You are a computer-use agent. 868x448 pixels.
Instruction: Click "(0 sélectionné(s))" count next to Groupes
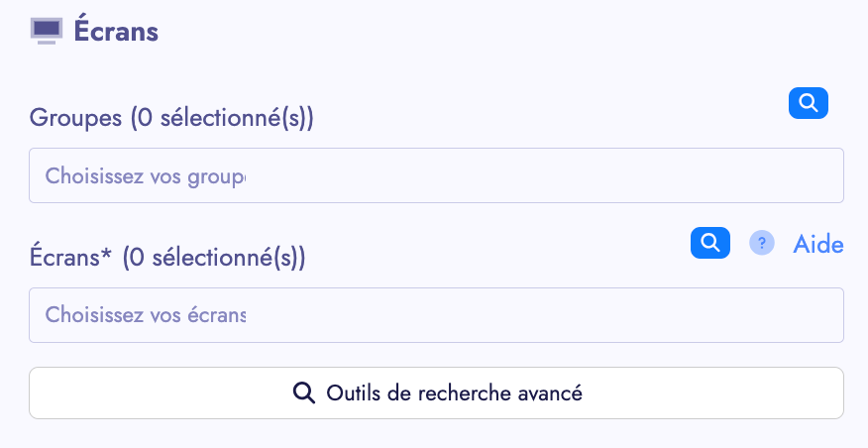[222, 118]
